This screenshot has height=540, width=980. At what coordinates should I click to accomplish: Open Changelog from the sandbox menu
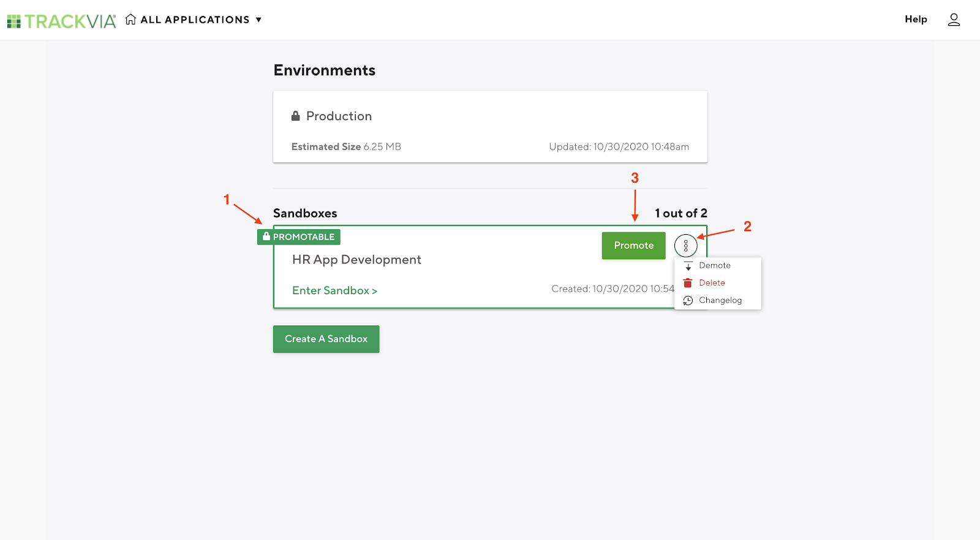pyautogui.click(x=720, y=300)
